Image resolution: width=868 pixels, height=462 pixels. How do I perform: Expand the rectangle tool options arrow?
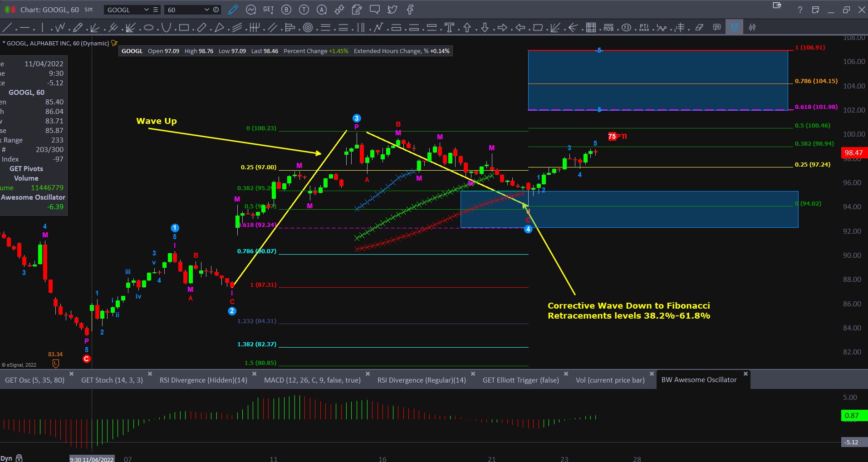click(x=193, y=30)
